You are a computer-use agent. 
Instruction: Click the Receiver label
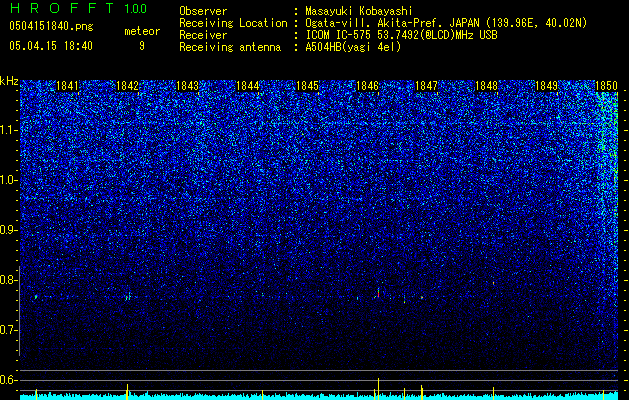pos(203,35)
